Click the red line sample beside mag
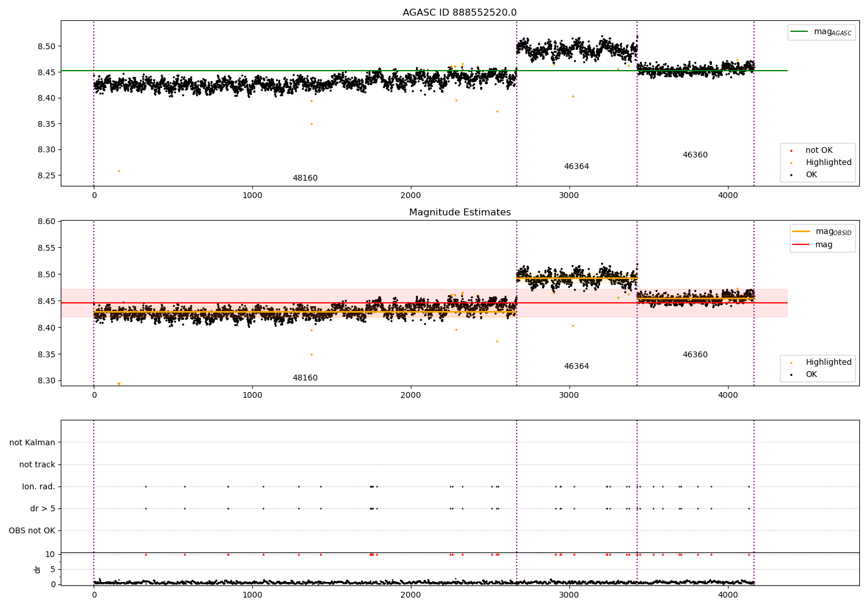Image resolution: width=868 pixels, height=608 pixels. point(801,245)
